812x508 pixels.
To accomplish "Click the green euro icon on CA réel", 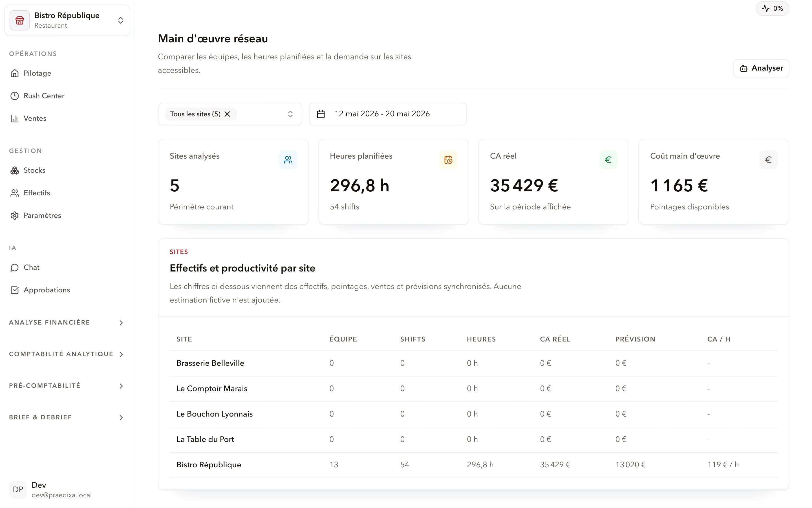I will point(608,159).
